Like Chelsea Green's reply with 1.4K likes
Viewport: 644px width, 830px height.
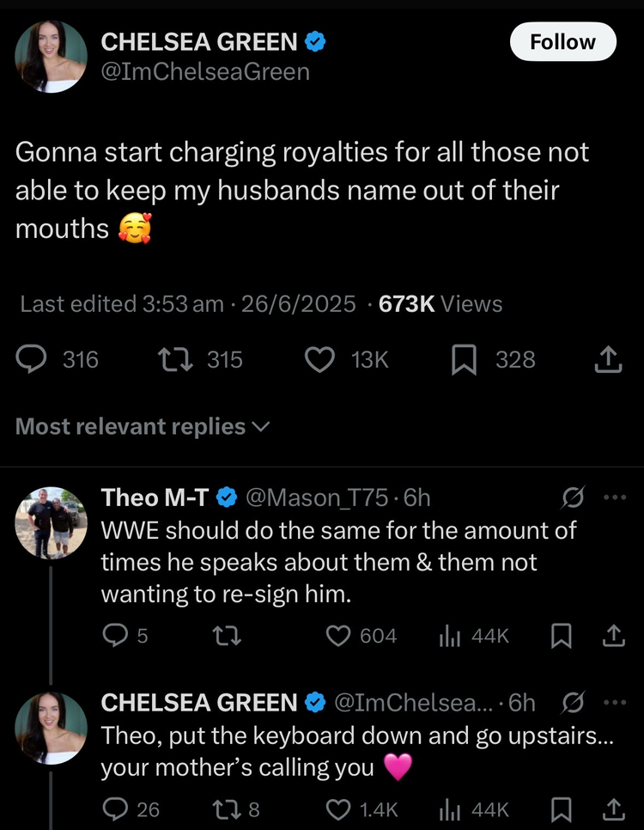[341, 809]
